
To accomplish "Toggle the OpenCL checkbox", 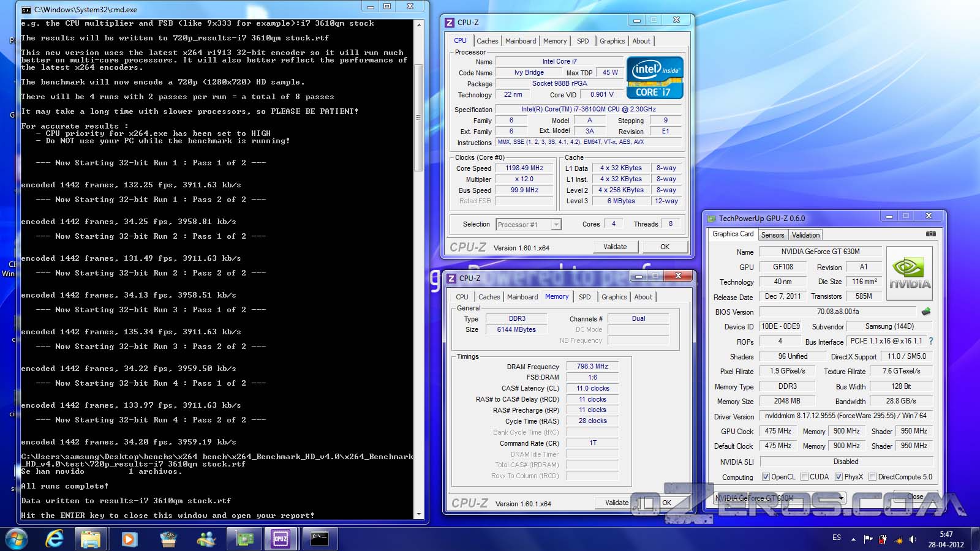I will [766, 477].
